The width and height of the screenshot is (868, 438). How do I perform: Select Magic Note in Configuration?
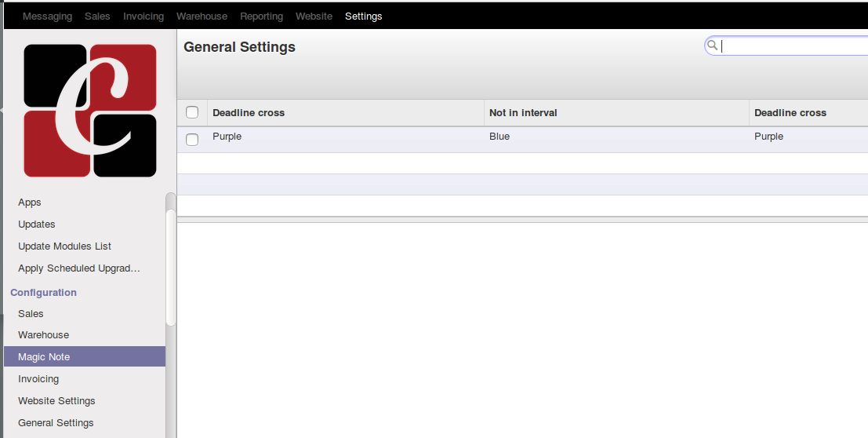[x=44, y=356]
